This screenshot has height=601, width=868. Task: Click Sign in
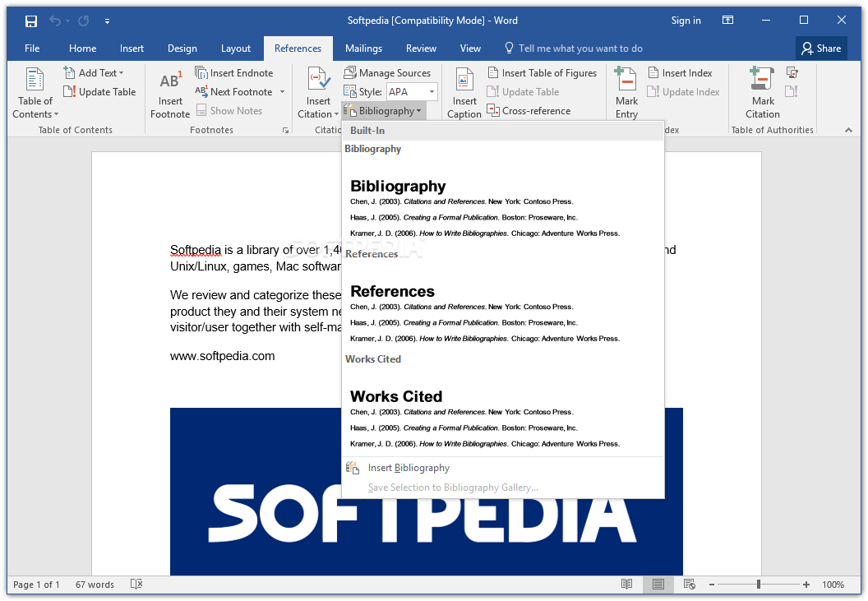tap(686, 21)
